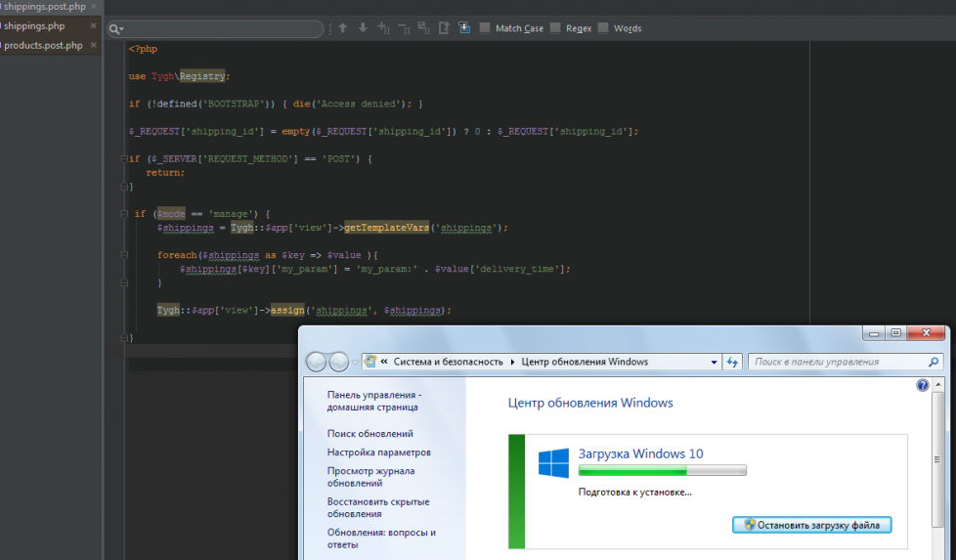956x560 pixels.
Task: Open the Поиск обновлений link
Action: pos(369,433)
